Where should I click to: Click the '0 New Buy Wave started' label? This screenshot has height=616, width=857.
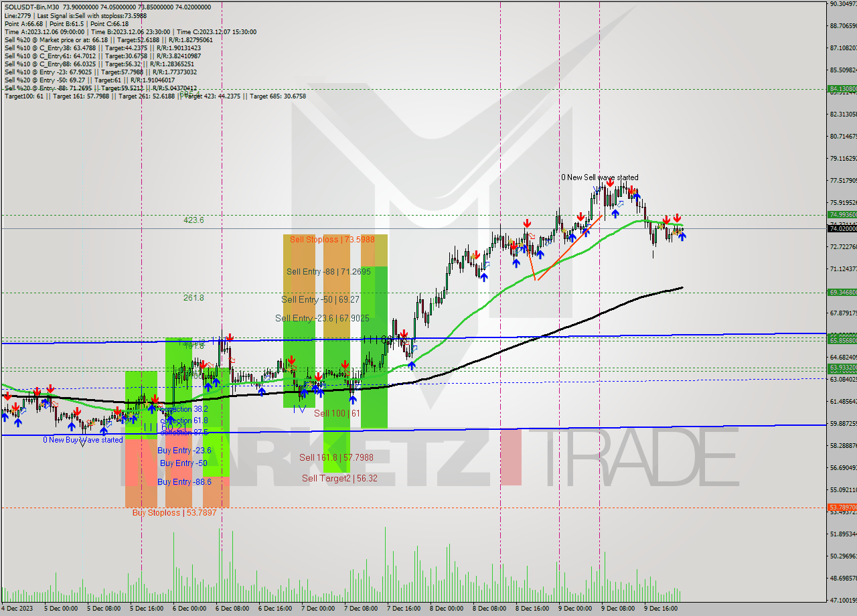(82, 440)
